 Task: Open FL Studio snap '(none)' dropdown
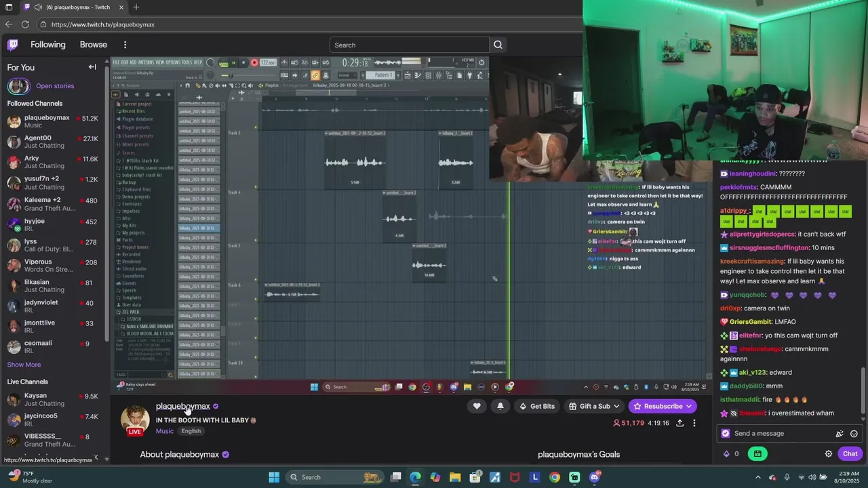(347, 75)
